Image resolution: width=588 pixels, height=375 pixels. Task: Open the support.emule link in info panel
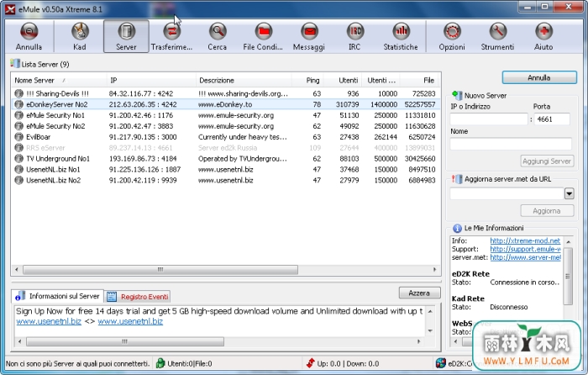coord(525,249)
